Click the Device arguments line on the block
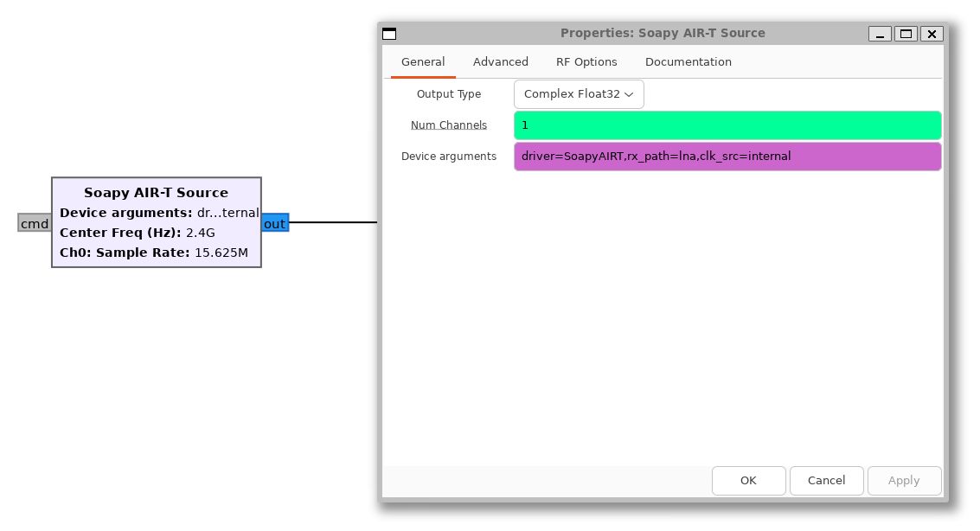Image resolution: width=980 pixels, height=531 pixels. 159,213
